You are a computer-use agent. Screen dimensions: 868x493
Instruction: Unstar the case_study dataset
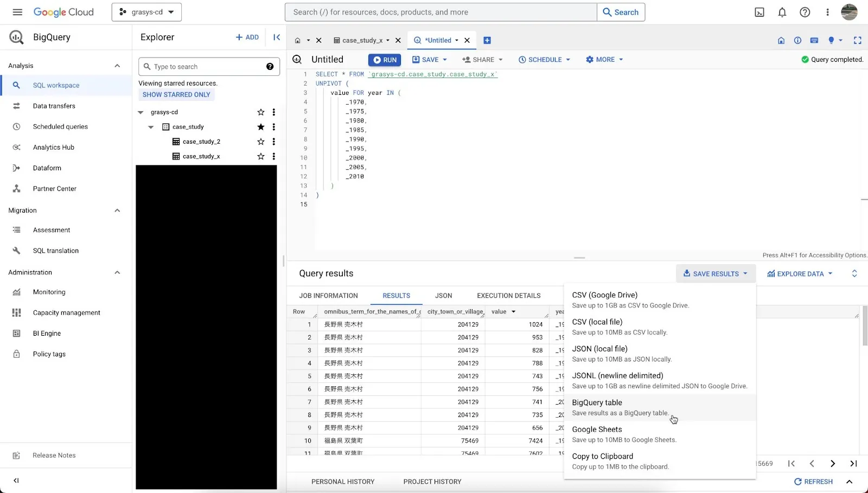coord(261,127)
